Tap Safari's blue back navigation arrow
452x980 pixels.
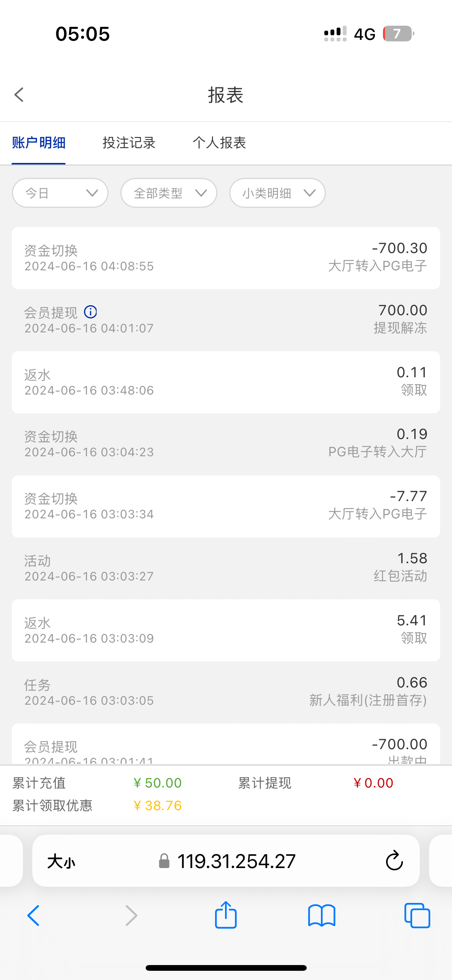coord(33,915)
